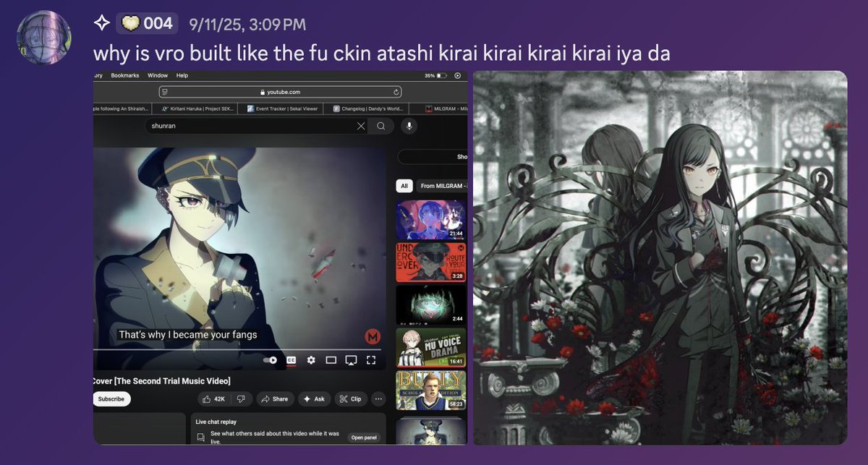Click the YouTube search magnifier button
Image resolution: width=868 pixels, height=465 pixels.
(x=380, y=126)
